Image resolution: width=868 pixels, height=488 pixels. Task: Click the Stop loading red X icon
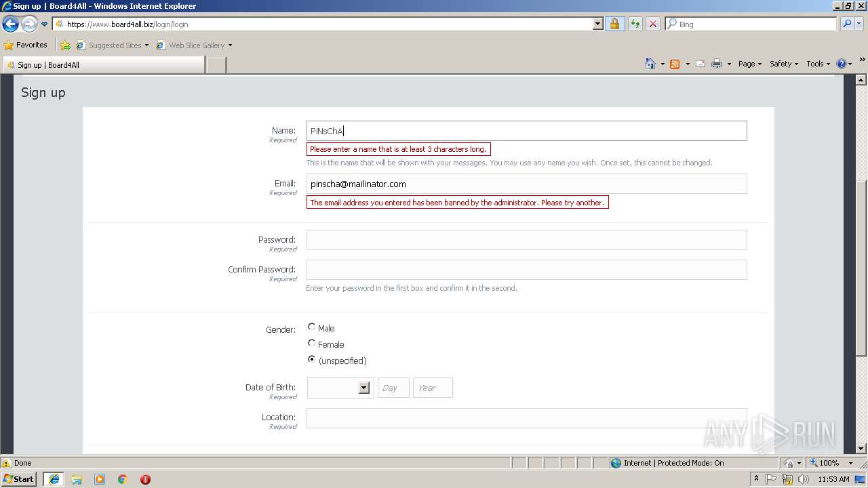(652, 24)
